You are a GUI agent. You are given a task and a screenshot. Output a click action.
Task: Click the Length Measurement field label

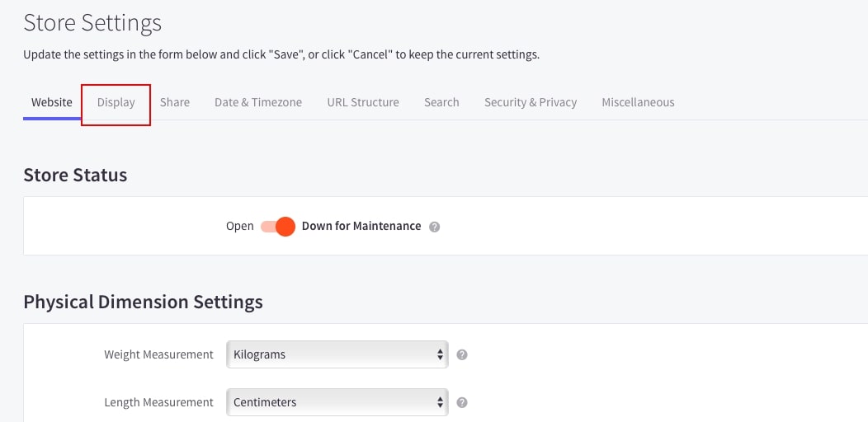(158, 402)
